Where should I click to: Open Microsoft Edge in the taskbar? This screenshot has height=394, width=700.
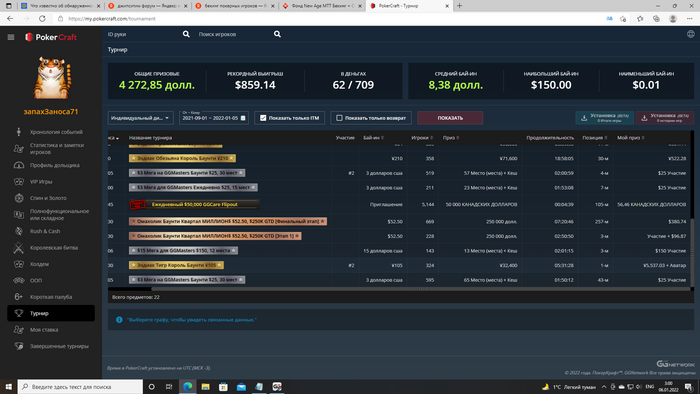coord(188,386)
